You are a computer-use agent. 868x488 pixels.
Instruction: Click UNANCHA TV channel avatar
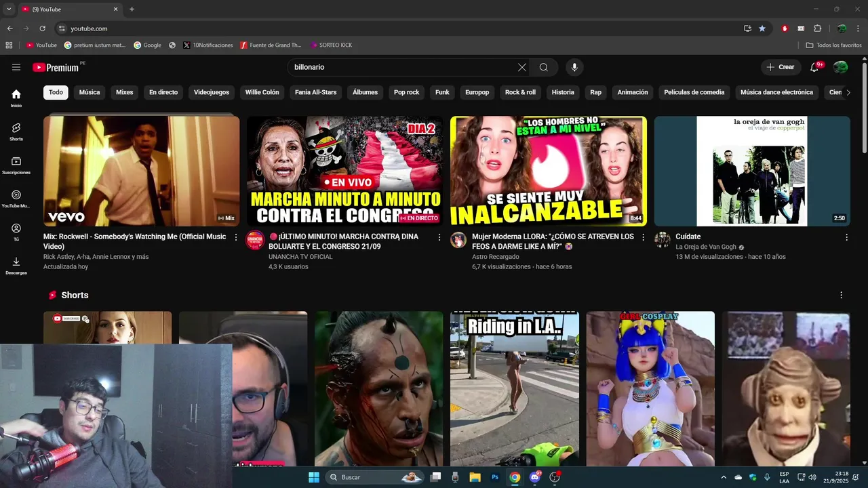[x=255, y=240]
